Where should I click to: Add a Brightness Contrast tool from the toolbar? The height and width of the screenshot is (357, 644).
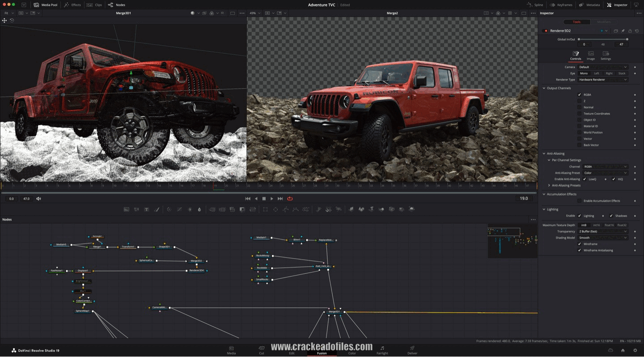pyautogui.click(x=190, y=209)
